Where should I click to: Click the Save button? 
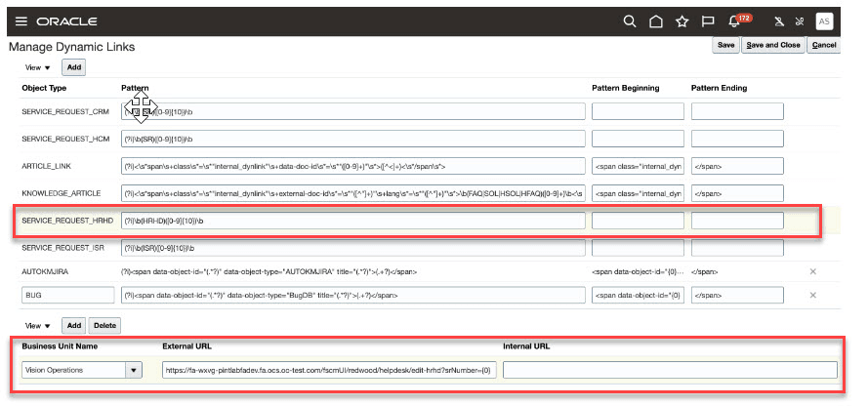pos(725,45)
